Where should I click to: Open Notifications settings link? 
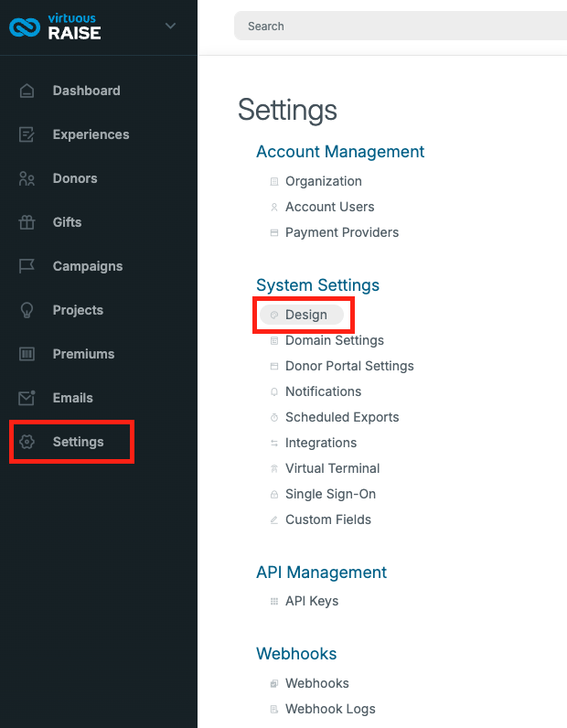323,391
